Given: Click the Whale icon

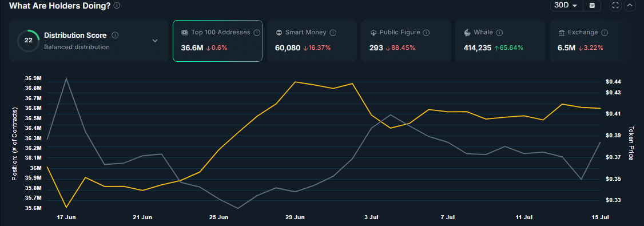Looking at the screenshot, I should click(x=467, y=33).
